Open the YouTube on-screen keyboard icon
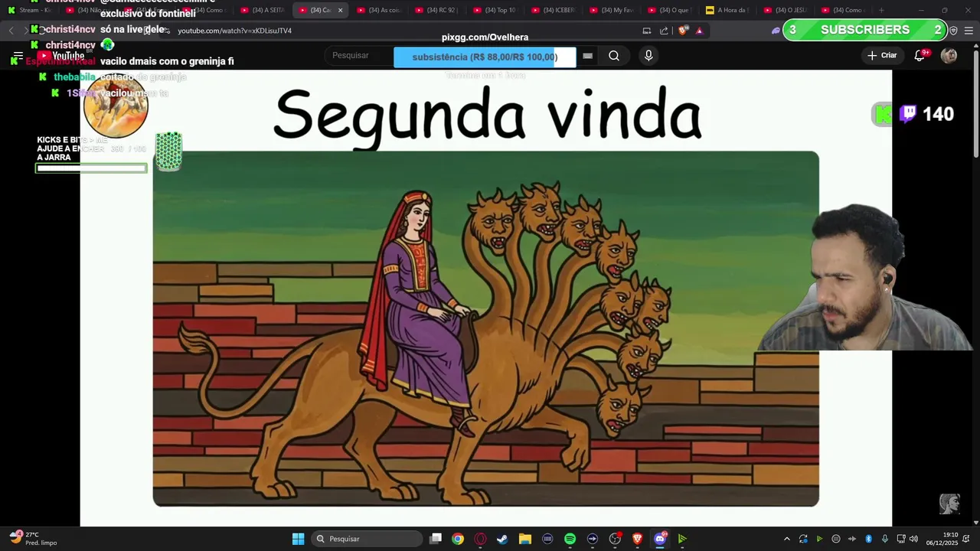This screenshot has height=551, width=980. pyautogui.click(x=588, y=55)
